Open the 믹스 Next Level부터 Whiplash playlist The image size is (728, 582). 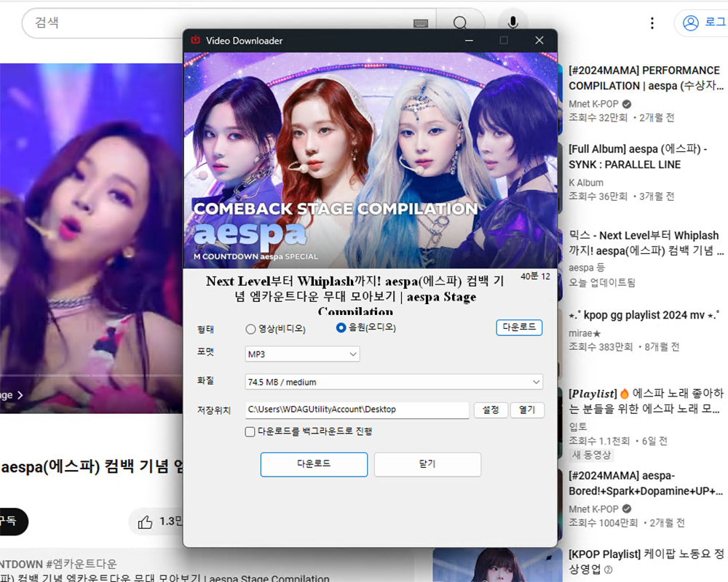646,243
